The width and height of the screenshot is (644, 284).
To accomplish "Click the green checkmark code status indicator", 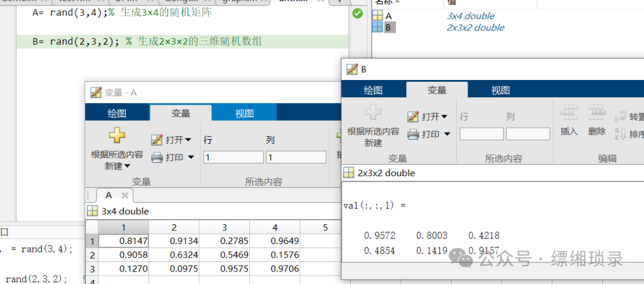I will tap(357, 13).
